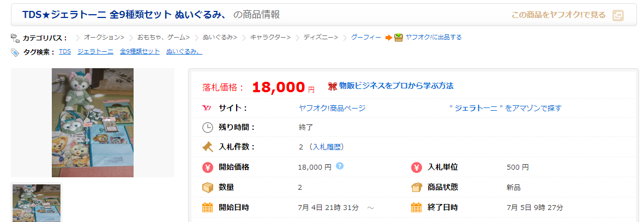Image resolution: width=644 pixels, height=222 pixels.
Task: Click the external link icon beside ヤフオク!で見る
Action: (x=618, y=15)
